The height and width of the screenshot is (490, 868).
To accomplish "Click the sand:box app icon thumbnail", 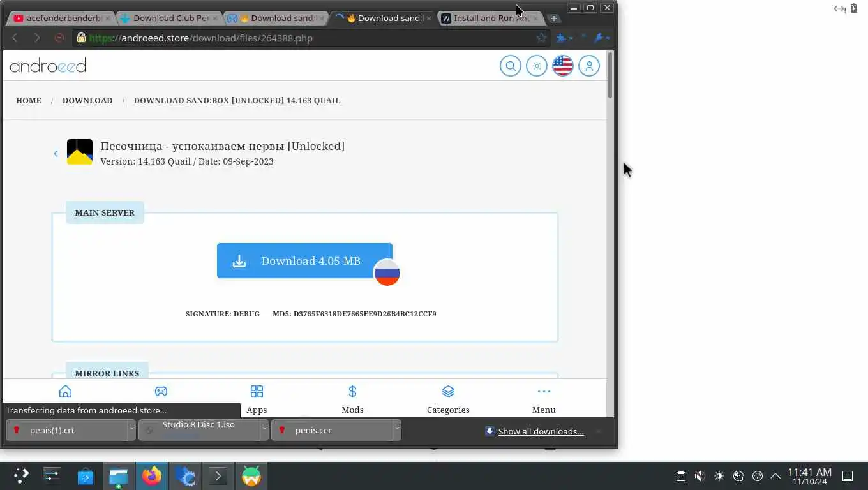I will tap(80, 152).
